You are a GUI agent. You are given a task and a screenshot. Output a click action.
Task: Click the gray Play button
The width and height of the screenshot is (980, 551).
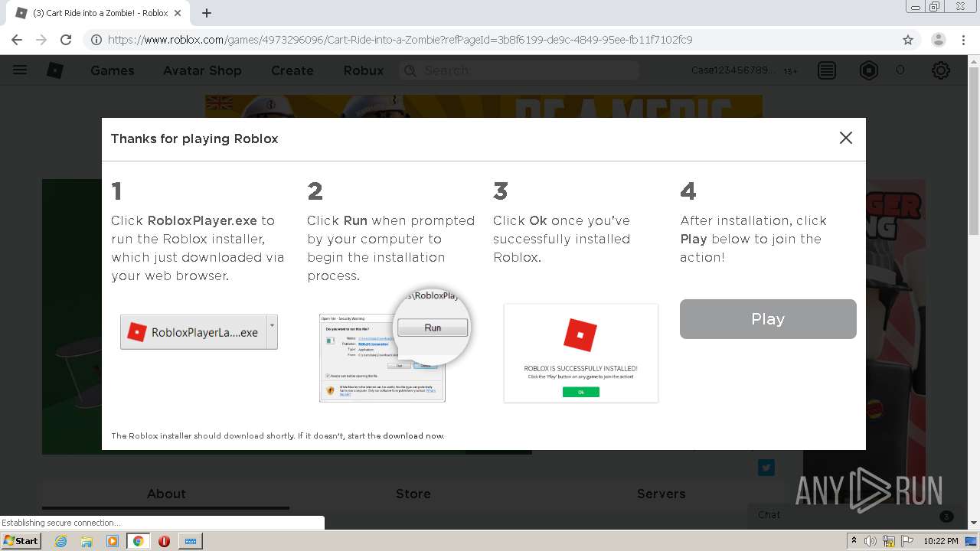[768, 319]
